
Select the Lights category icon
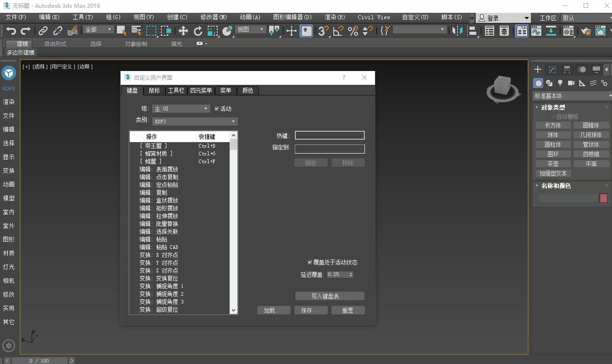pyautogui.click(x=560, y=83)
